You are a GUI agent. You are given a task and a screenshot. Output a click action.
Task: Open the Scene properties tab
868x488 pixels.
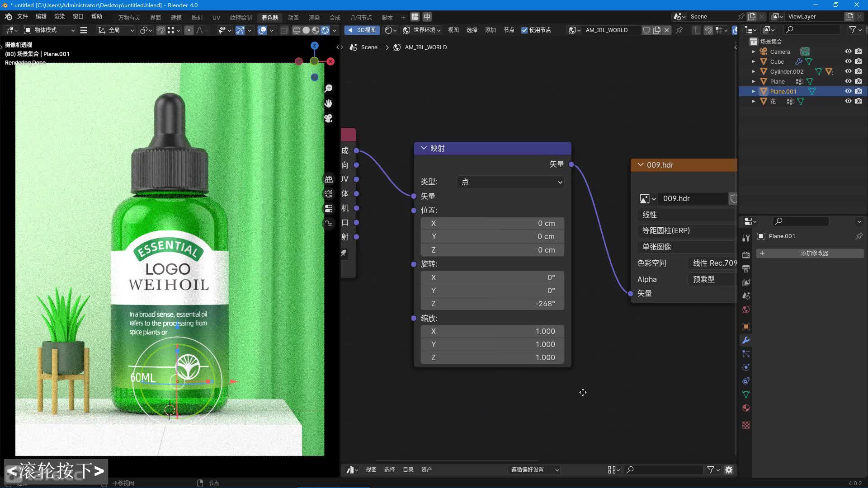(x=746, y=296)
